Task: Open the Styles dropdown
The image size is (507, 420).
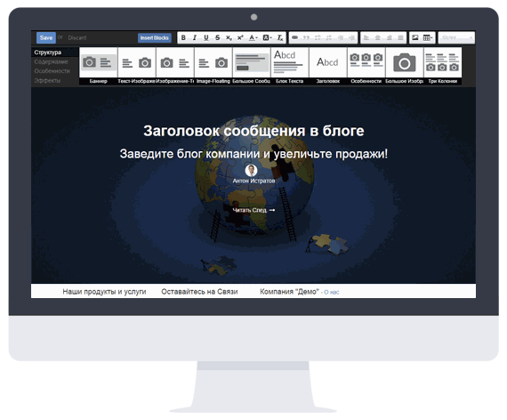Action: coord(456,38)
